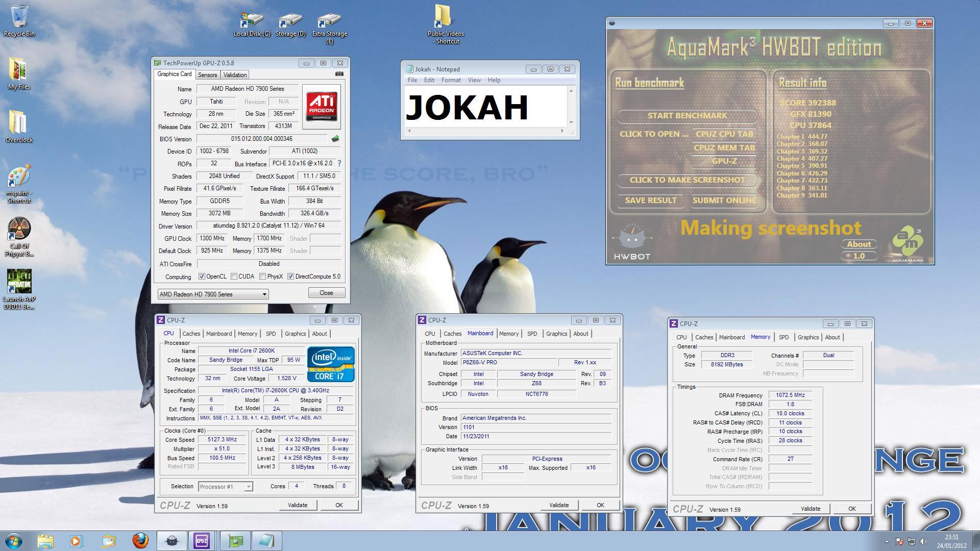
Task: Click the Notepad text area with JOKAH
Action: 486,106
